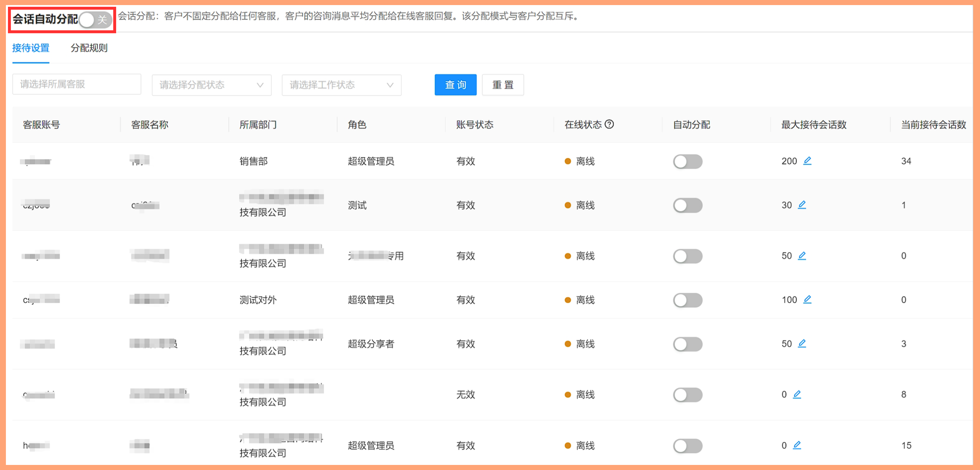
Task: Toggle the 会话自动分配 master switch
Action: [x=95, y=19]
